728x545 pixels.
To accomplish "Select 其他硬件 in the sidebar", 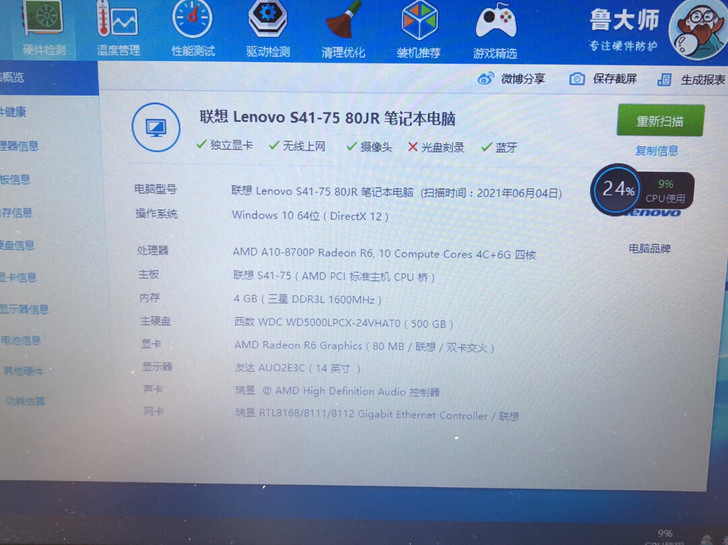I will (23, 370).
